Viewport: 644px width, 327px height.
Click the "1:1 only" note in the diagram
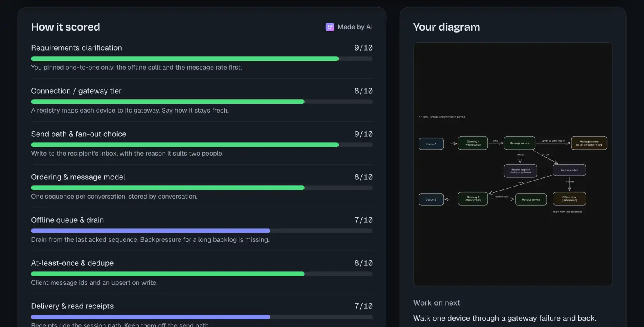point(442,117)
